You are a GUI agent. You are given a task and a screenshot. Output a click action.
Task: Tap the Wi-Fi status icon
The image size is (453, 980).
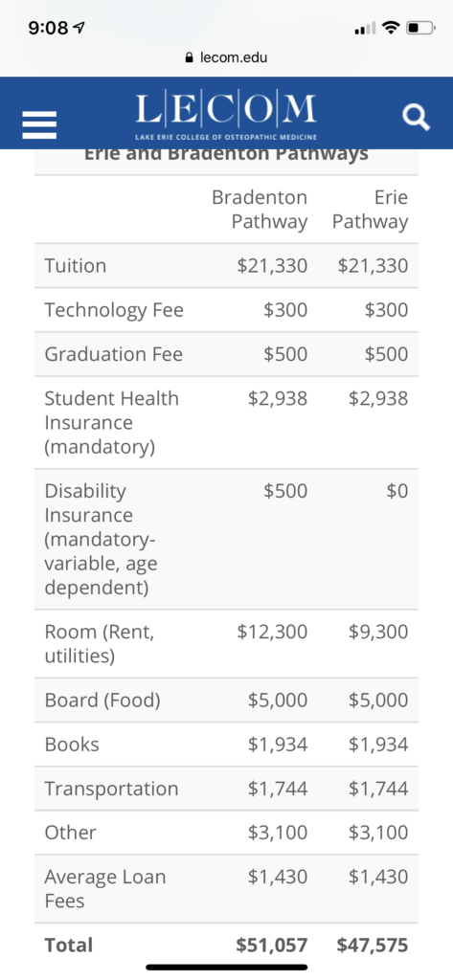pos(393,28)
